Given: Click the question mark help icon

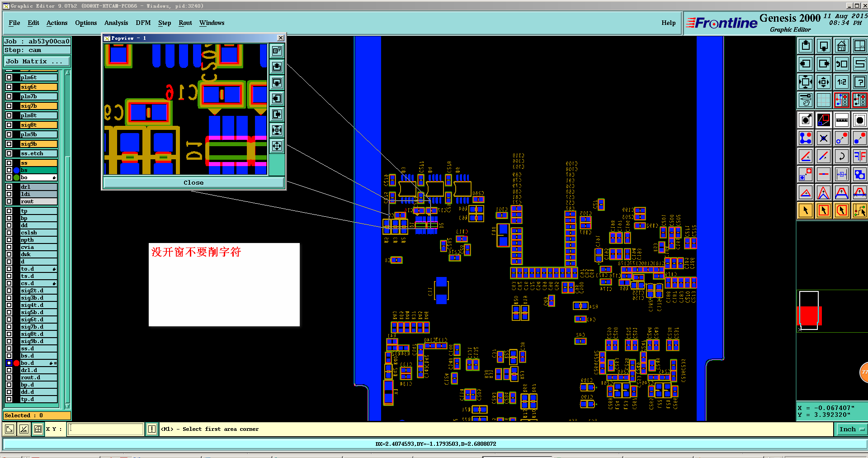Looking at the screenshot, I should click(x=860, y=82).
